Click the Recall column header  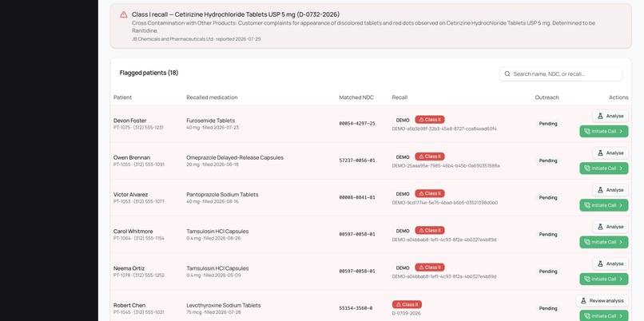coord(400,97)
